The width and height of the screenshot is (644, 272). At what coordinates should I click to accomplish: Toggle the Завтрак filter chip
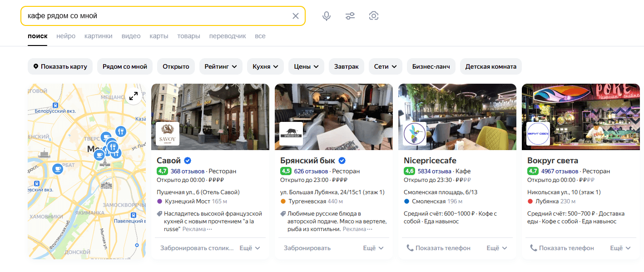pos(347,66)
